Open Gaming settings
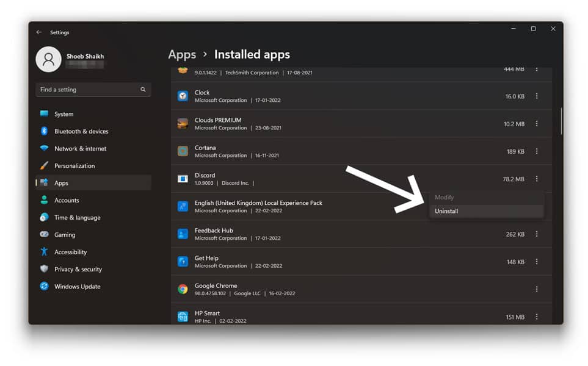This screenshot has height=366, width=588. pyautogui.click(x=93, y=234)
